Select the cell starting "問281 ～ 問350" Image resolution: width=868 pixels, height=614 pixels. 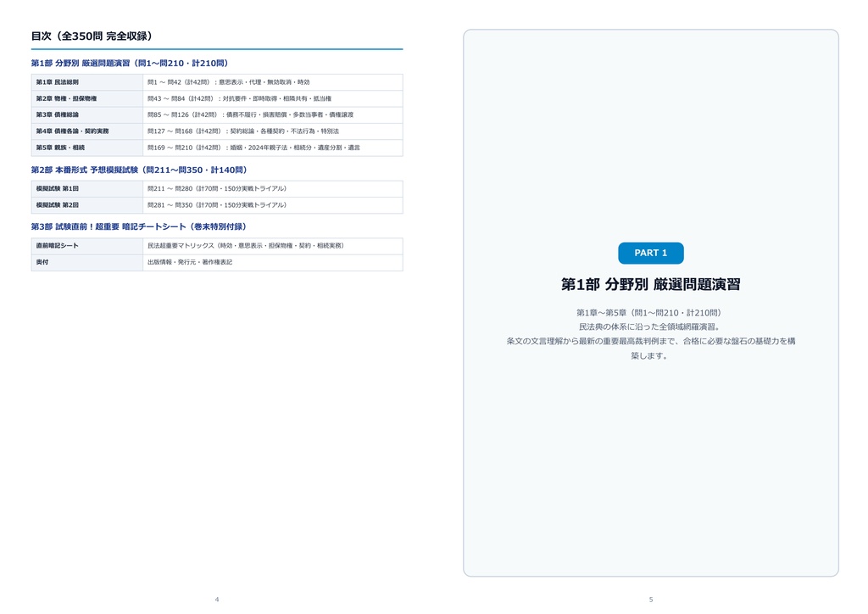pyautogui.click(x=272, y=205)
